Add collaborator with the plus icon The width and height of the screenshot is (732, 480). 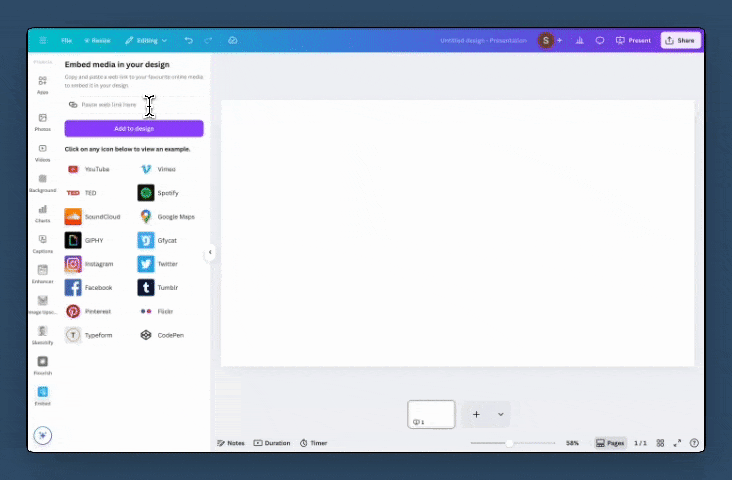pyautogui.click(x=559, y=41)
